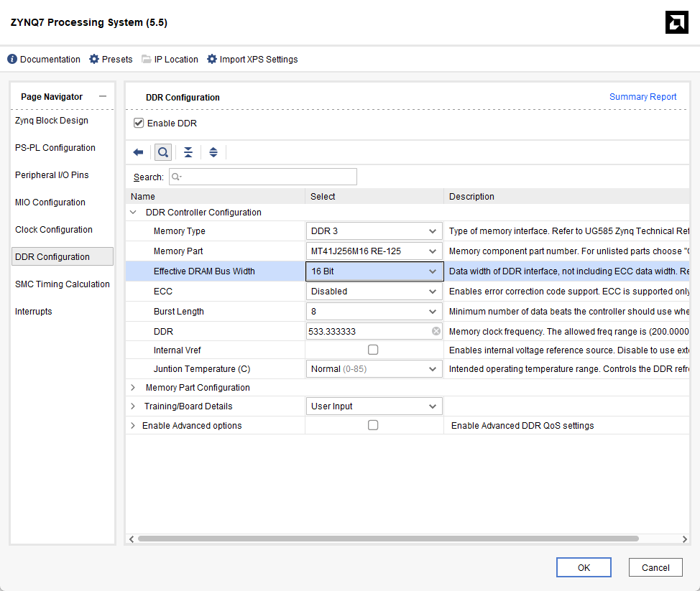The width and height of the screenshot is (700, 591).
Task: Go to Zynq Block Design page
Action: [x=51, y=121]
